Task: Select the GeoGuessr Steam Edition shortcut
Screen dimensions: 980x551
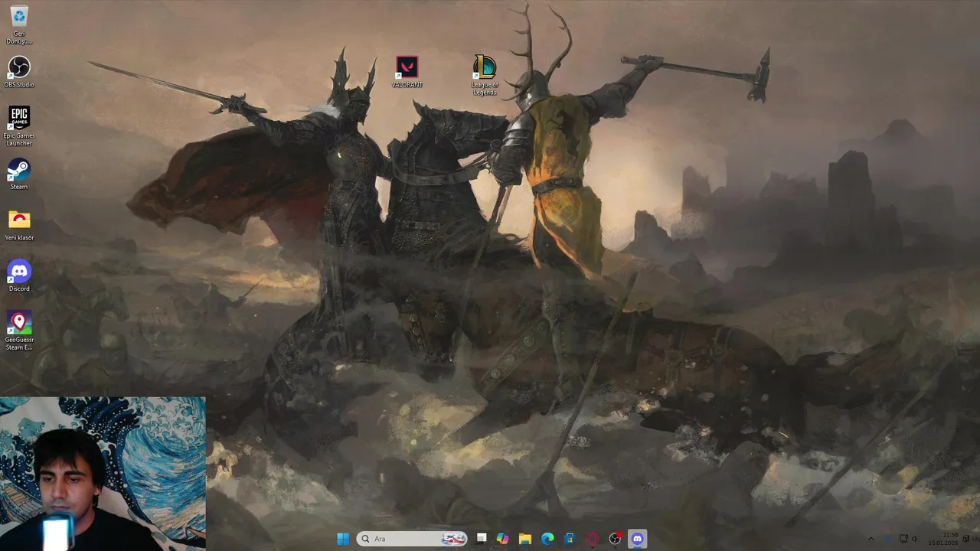Action: 19,331
